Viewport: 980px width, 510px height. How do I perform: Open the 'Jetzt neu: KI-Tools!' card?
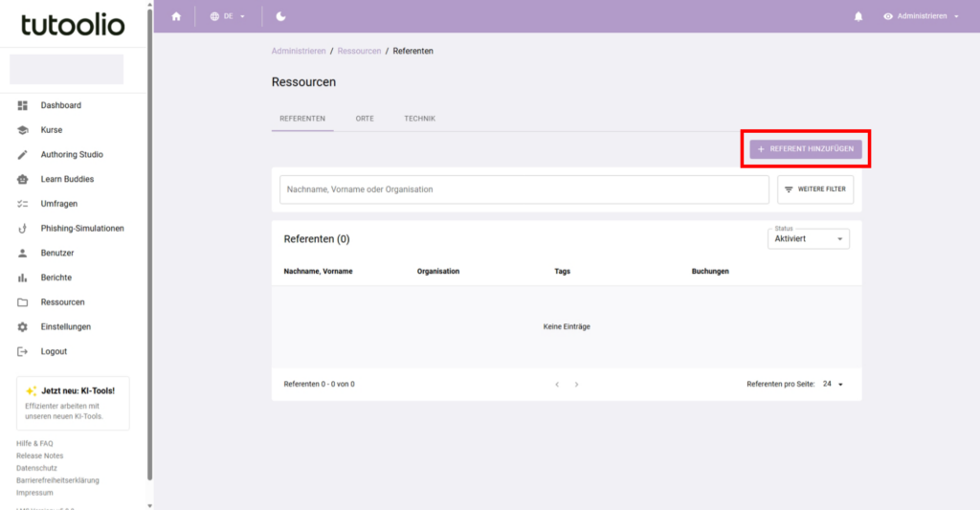point(73,403)
